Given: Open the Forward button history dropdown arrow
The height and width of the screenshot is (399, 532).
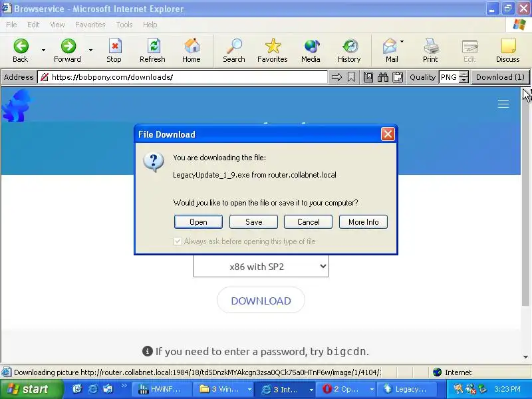Looking at the screenshot, I should [91, 51].
